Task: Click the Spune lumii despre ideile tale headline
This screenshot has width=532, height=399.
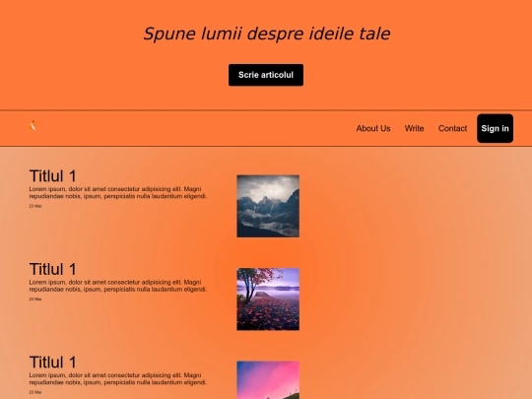Action: [267, 33]
